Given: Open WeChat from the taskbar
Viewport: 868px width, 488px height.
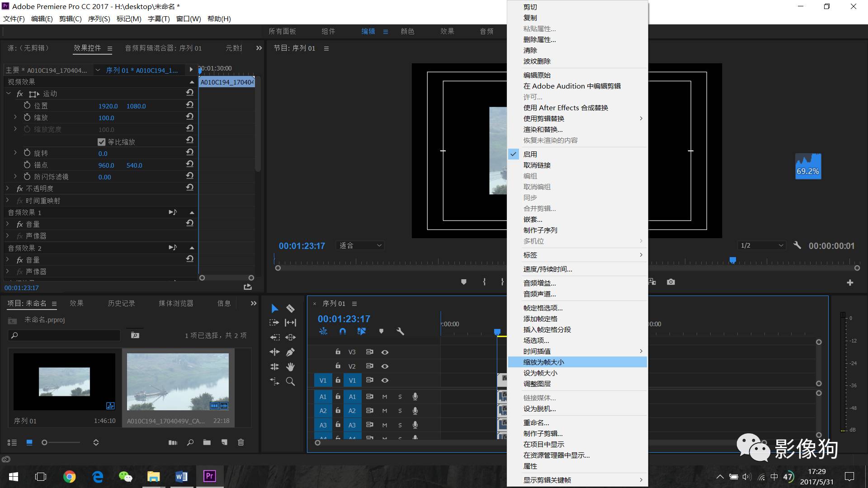Looking at the screenshot, I should coord(125,476).
